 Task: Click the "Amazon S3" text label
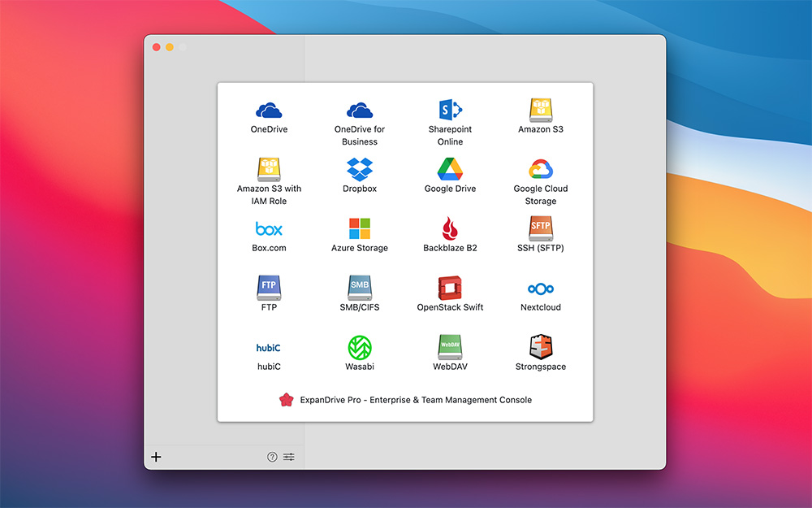(541, 129)
